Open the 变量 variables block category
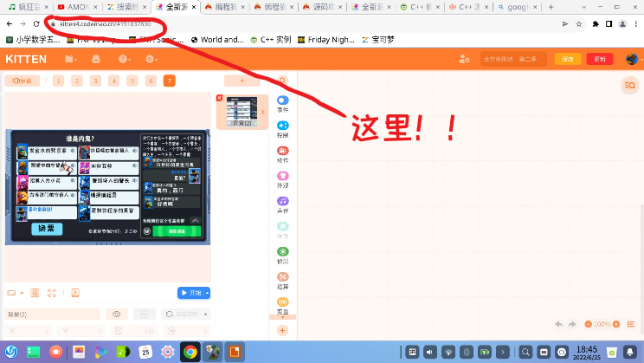Image resolution: width=644 pixels, height=363 pixels. tap(282, 306)
